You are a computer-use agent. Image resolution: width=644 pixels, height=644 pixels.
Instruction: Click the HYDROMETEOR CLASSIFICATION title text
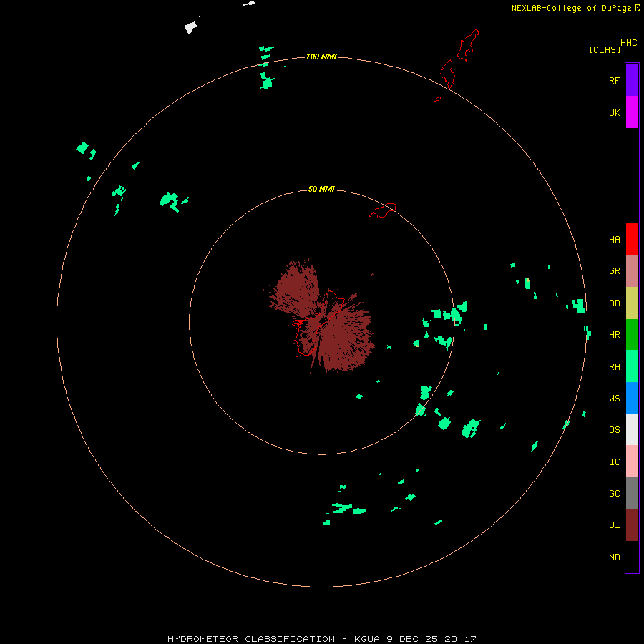point(251,639)
